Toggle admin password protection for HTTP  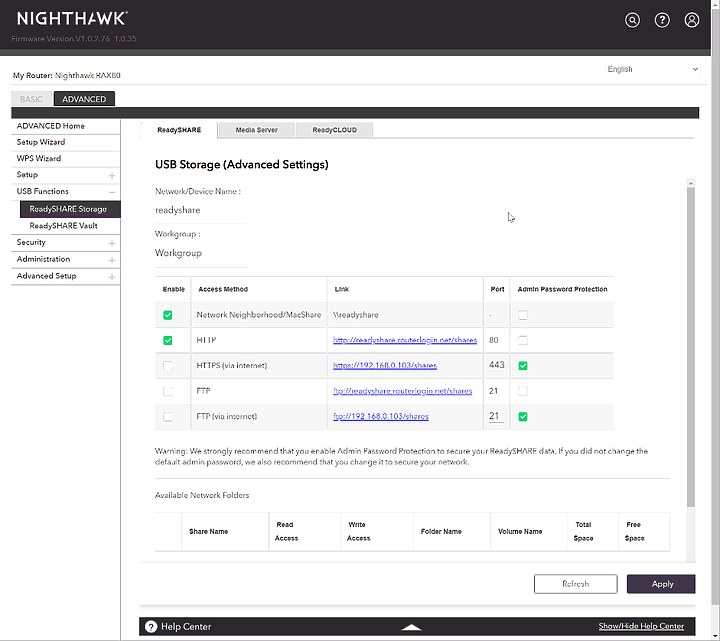click(x=523, y=340)
